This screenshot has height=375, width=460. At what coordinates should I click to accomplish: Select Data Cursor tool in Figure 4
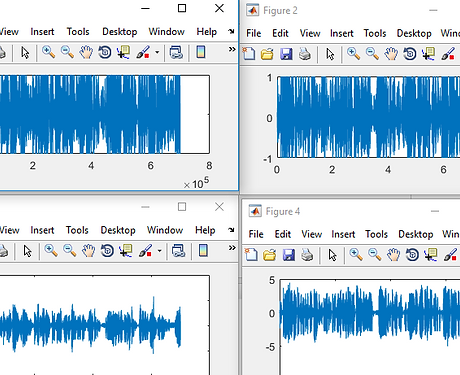(431, 255)
